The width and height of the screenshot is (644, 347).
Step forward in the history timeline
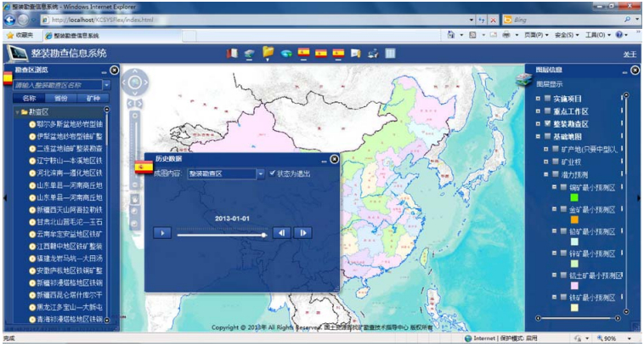pyautogui.click(x=302, y=232)
